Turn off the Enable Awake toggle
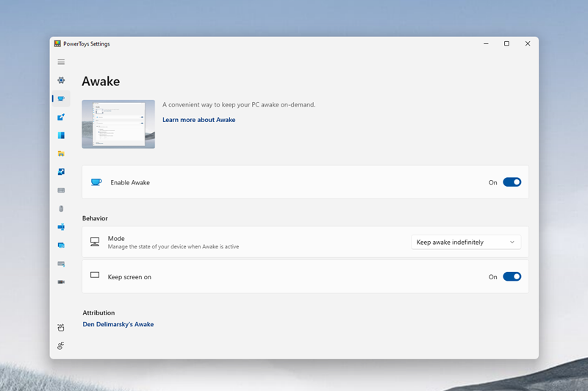Screen dimensions: 588x391 coord(512,182)
